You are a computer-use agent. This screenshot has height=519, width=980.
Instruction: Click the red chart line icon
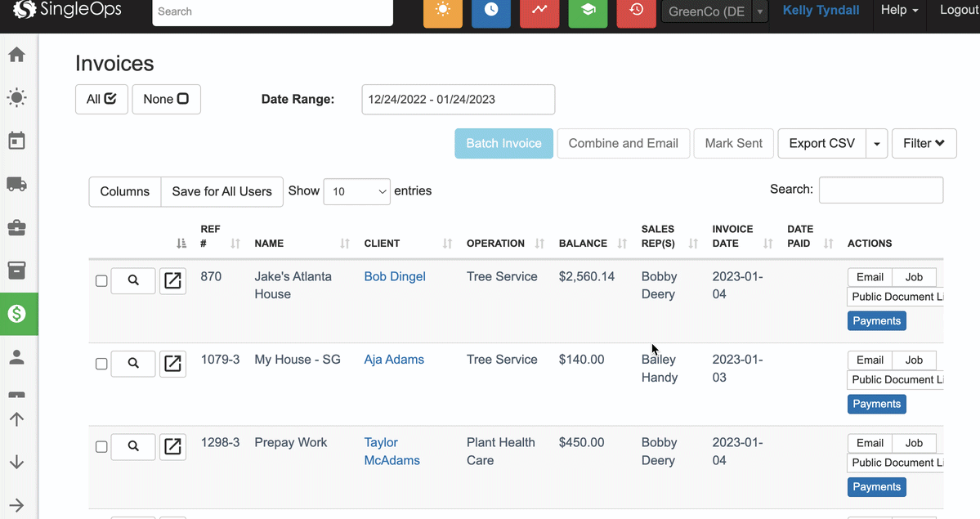(x=539, y=11)
